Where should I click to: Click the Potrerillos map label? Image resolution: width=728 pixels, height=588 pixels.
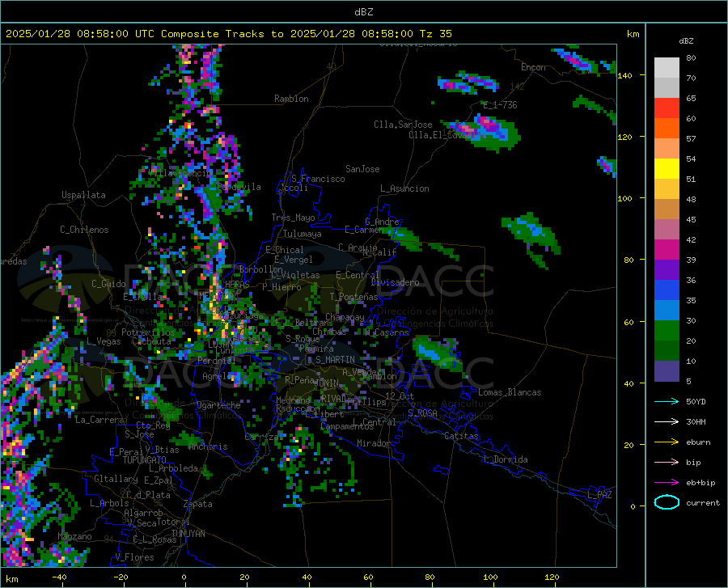point(148,332)
